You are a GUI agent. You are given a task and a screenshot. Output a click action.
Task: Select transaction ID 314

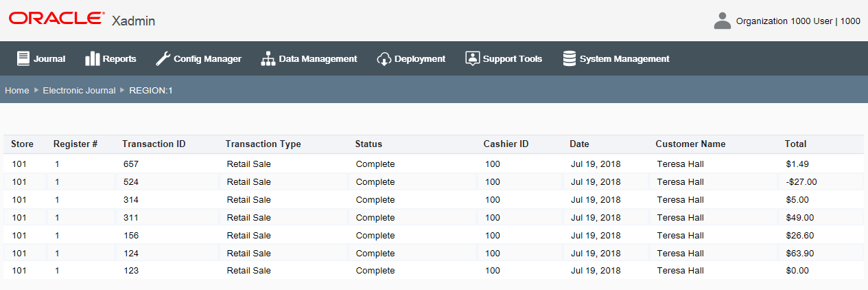coord(131,199)
